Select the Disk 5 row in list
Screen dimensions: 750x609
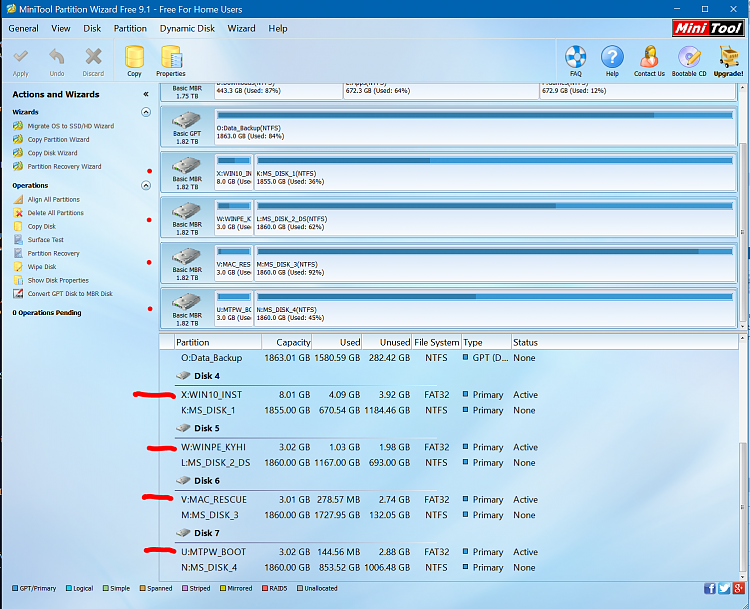207,429
